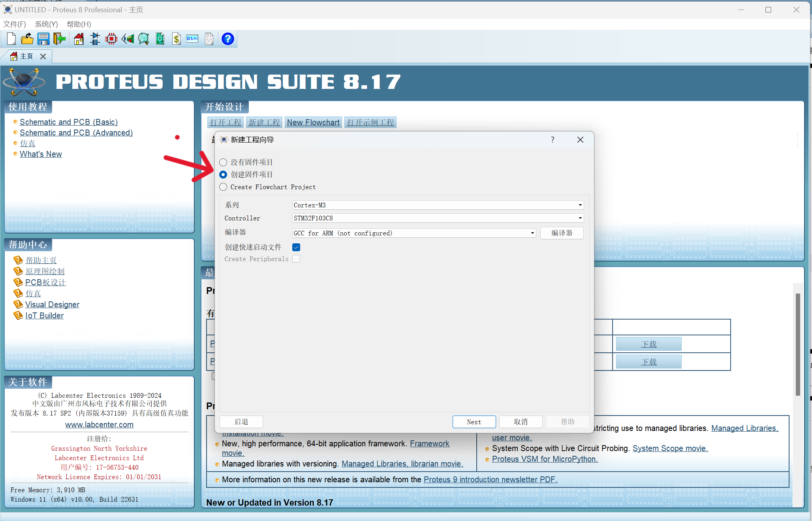The height and width of the screenshot is (521, 812).
Task: Open Design Explorer from the toolbar
Action: tap(160, 39)
